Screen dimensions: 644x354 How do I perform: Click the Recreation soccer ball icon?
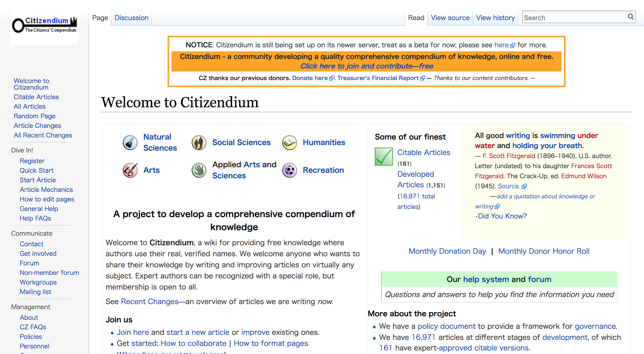tap(290, 170)
